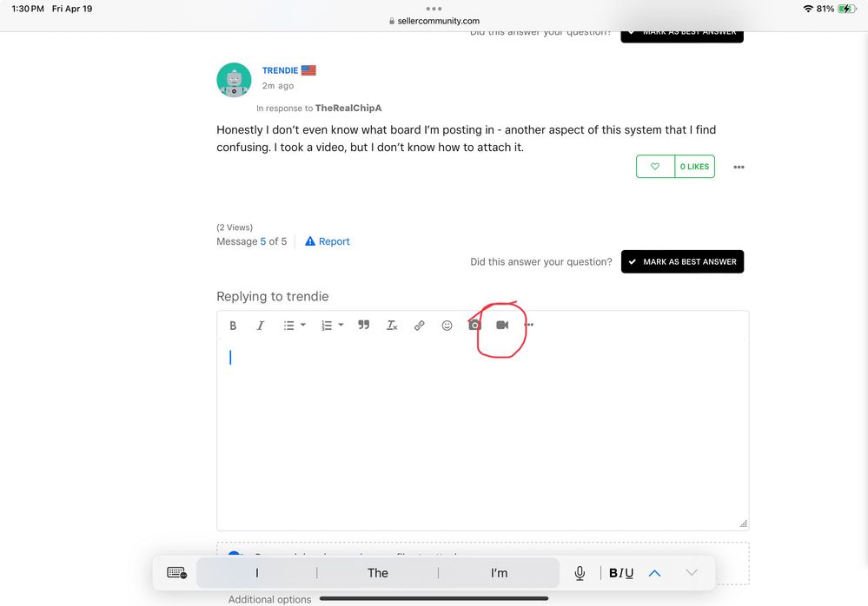Viewport: 868px width, 606px height.
Task: Click TRENDIE's robot avatar
Action: pos(234,81)
